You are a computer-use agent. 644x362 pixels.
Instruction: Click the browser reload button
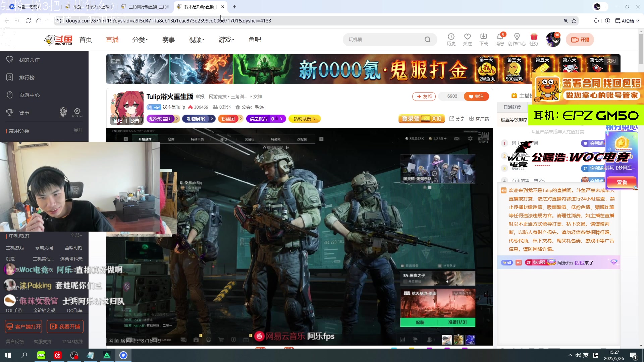pyautogui.click(x=28, y=21)
